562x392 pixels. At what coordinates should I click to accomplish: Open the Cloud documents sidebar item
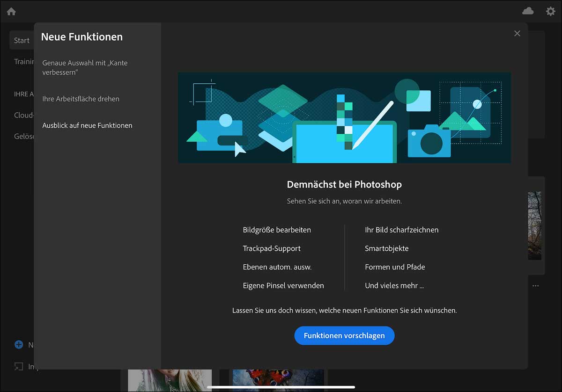tap(23, 116)
